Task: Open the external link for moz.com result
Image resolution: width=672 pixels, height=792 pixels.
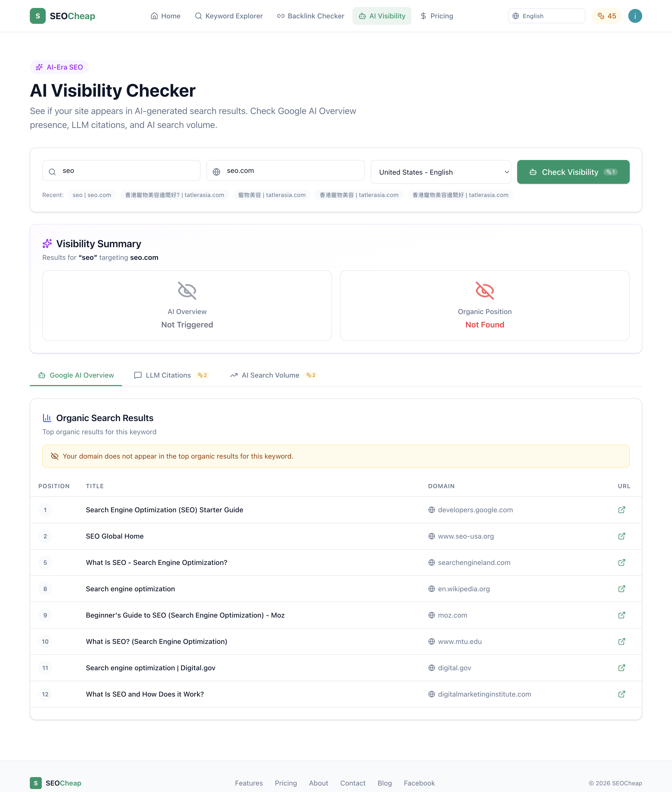Action: click(x=622, y=615)
